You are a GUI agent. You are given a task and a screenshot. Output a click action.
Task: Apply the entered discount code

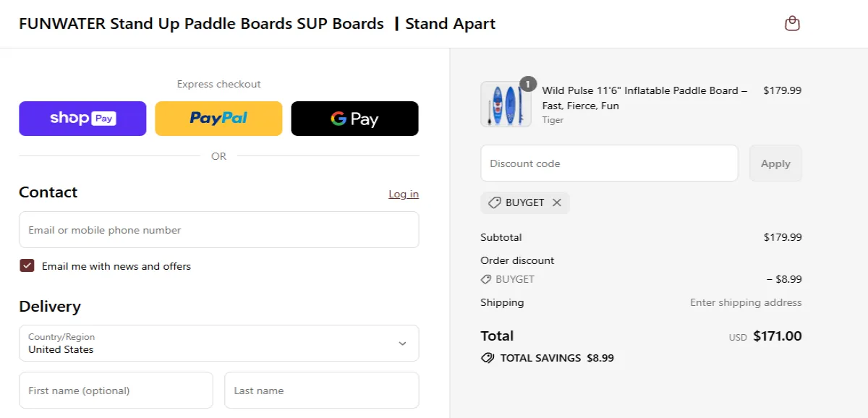click(x=775, y=163)
